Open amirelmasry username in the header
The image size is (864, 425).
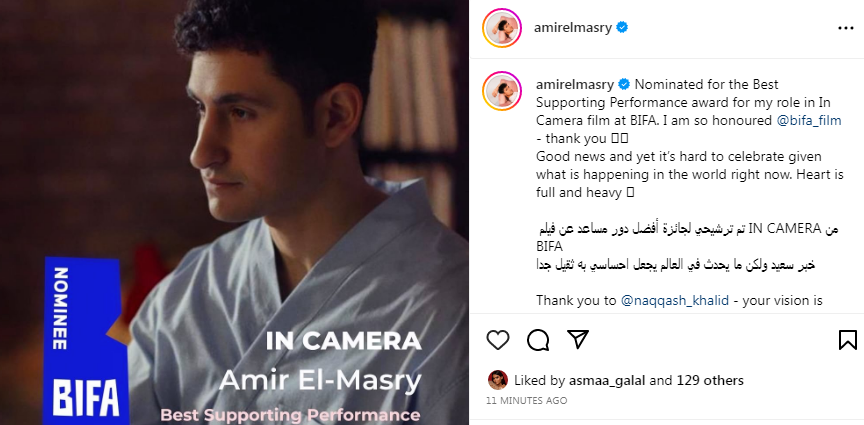[x=573, y=28]
